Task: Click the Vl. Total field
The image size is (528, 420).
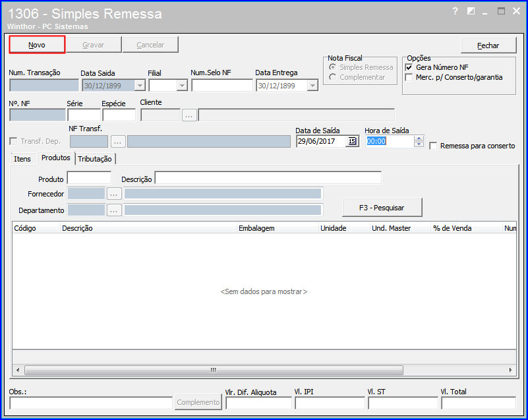Action: (479, 403)
